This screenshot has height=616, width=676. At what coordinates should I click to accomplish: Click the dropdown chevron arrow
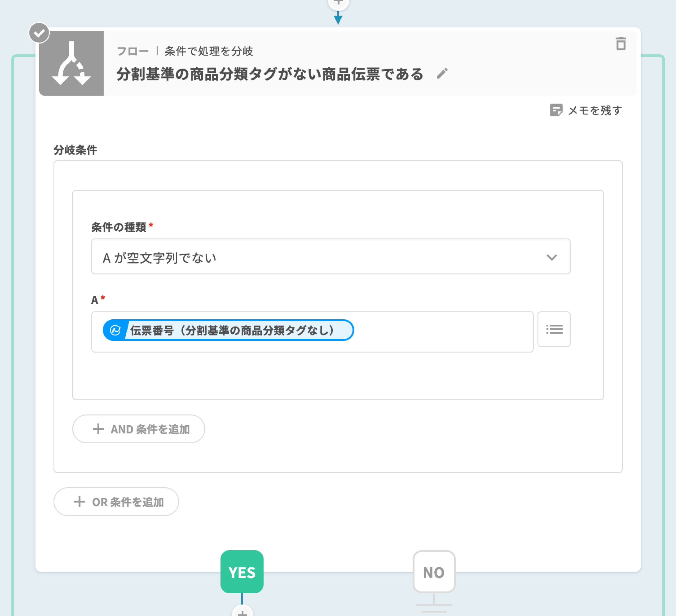pyautogui.click(x=552, y=257)
